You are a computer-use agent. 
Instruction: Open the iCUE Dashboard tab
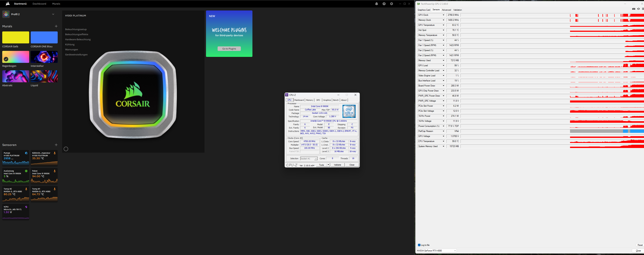[x=39, y=4]
